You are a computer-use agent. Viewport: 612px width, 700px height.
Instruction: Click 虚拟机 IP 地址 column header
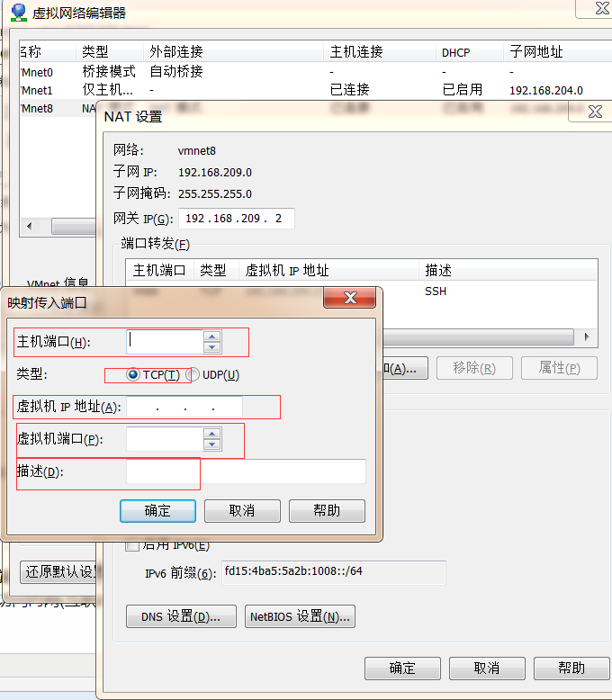[329, 270]
